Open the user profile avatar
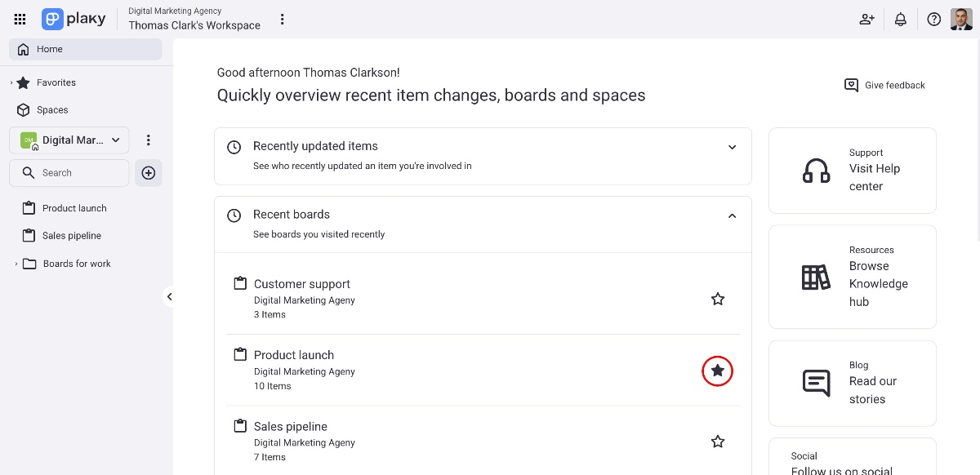 [x=961, y=19]
